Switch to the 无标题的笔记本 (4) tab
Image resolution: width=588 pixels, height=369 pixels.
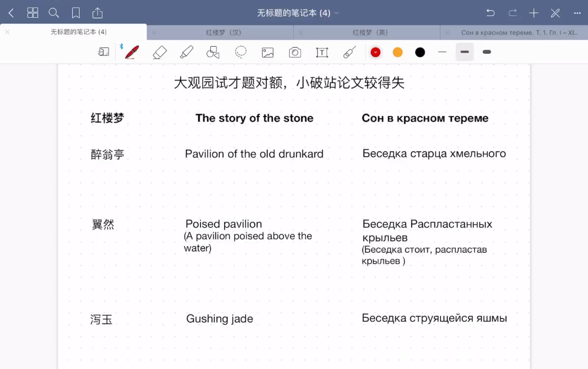[79, 32]
